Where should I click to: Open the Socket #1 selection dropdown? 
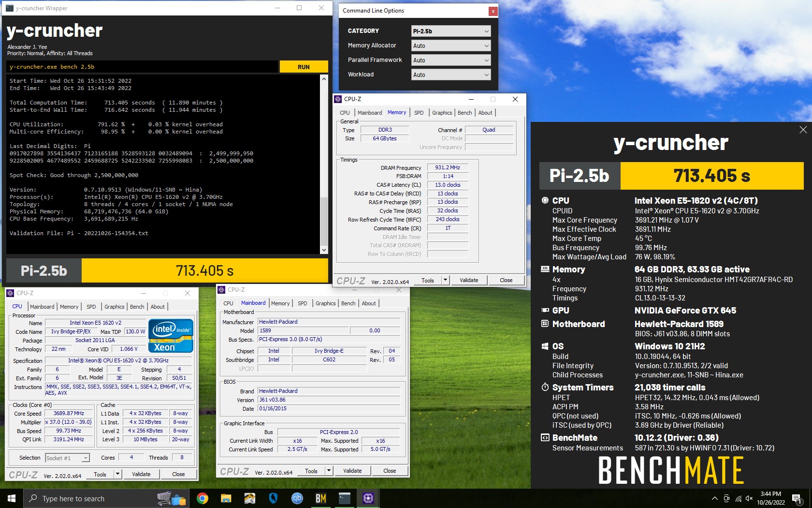[67, 458]
